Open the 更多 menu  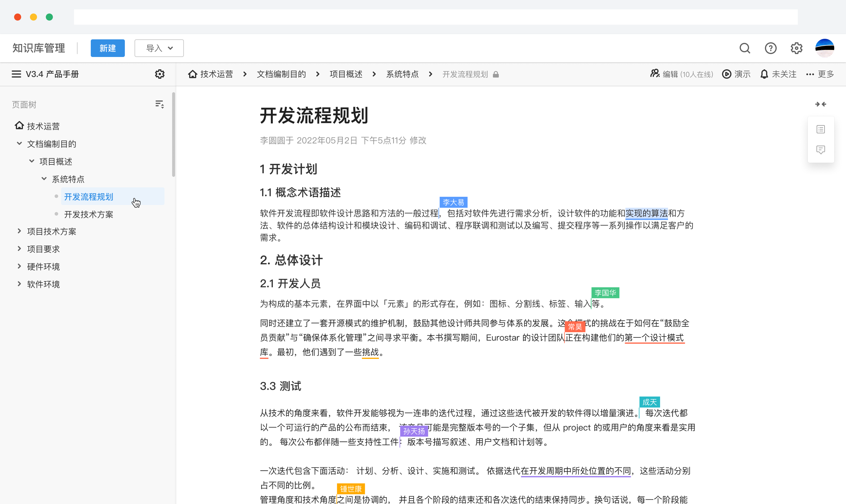point(820,74)
